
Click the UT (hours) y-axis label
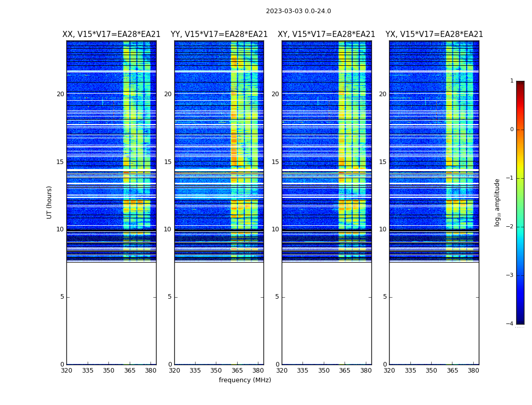pyautogui.click(x=49, y=202)
